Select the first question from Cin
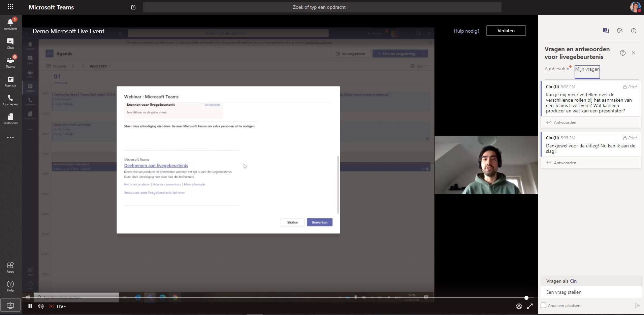This screenshot has height=315, width=644. [591, 99]
